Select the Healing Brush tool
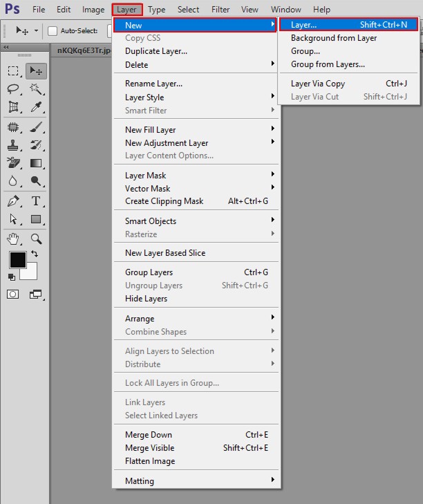 coord(13,127)
